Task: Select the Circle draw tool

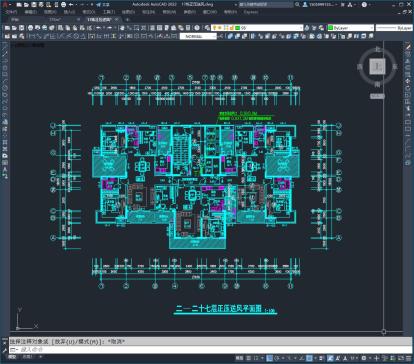Action: [x=5, y=88]
